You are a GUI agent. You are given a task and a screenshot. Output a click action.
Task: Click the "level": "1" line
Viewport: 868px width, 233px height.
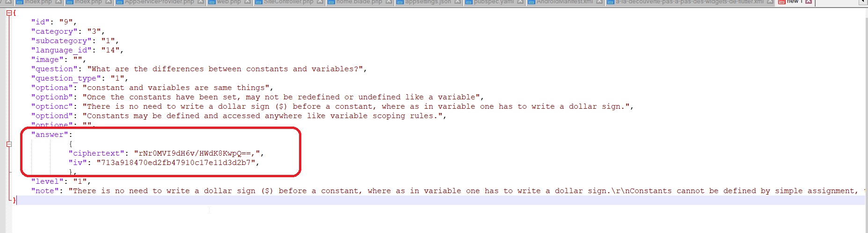[x=61, y=181]
